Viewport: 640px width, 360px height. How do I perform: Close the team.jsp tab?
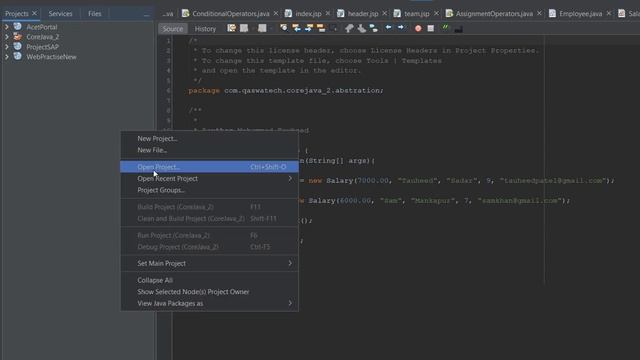click(436, 13)
